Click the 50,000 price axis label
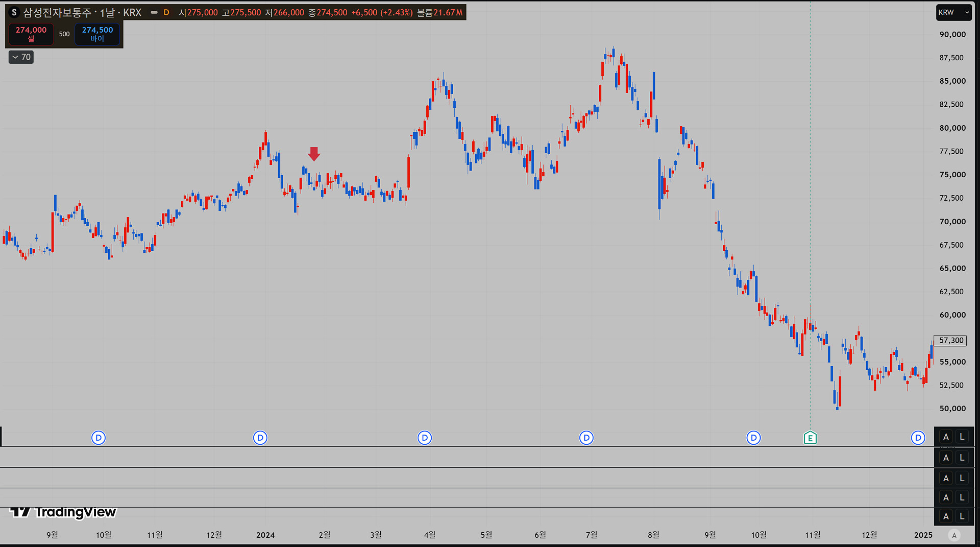The height and width of the screenshot is (547, 980). [952, 409]
